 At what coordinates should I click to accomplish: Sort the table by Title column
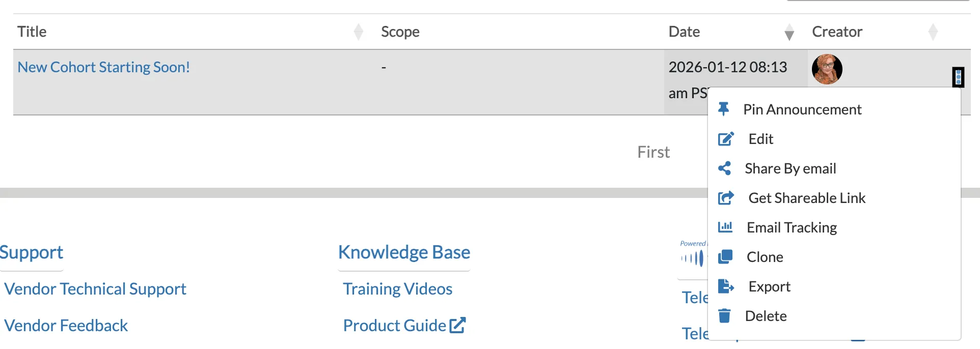[359, 32]
